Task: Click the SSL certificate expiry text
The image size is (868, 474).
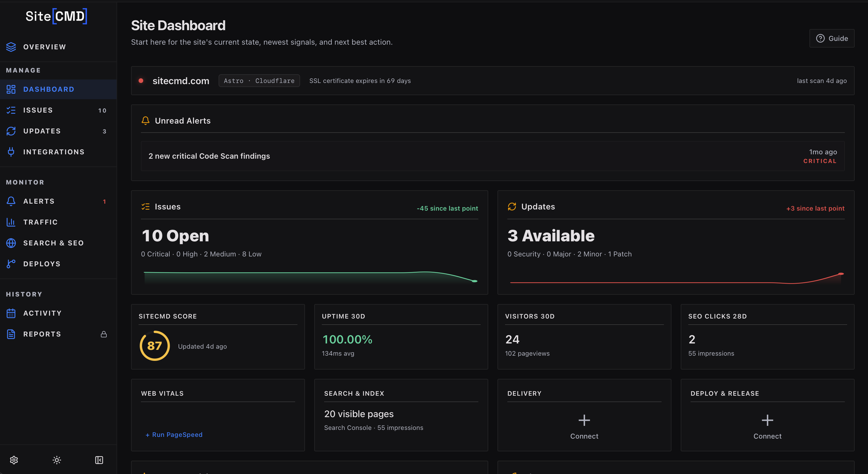Action: tap(360, 81)
